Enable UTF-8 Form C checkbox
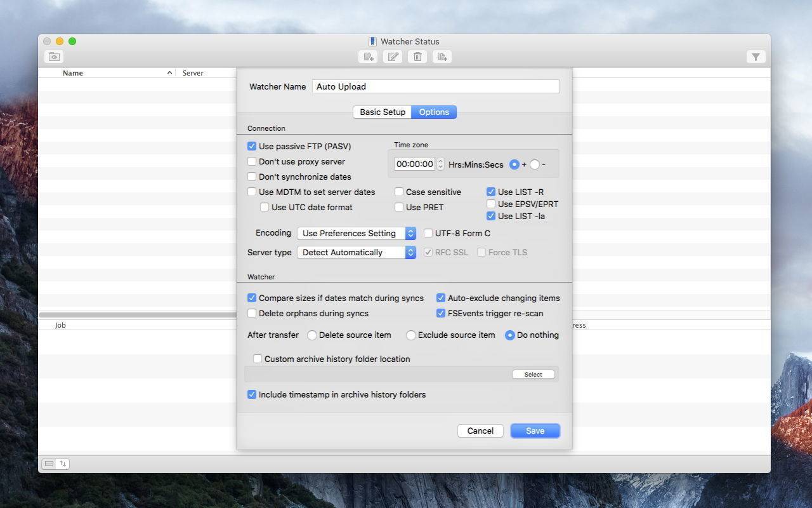 point(428,233)
